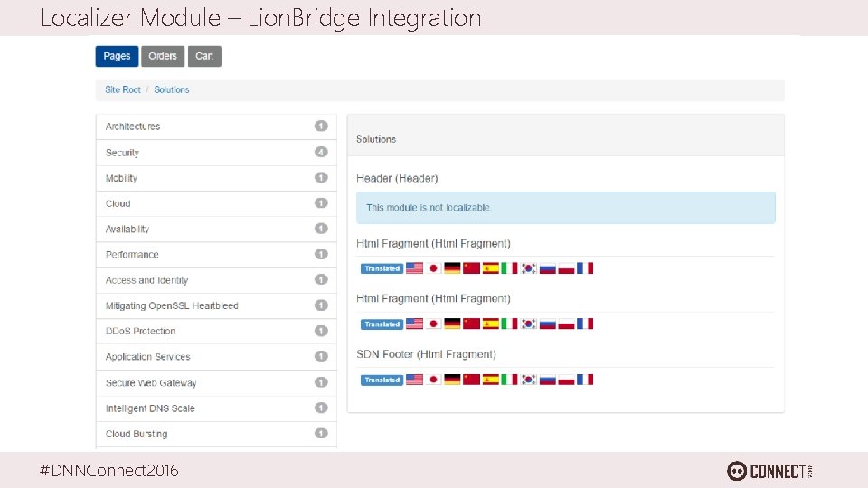
Task: Select the US flag of the first Html Fragment
Action: click(414, 268)
